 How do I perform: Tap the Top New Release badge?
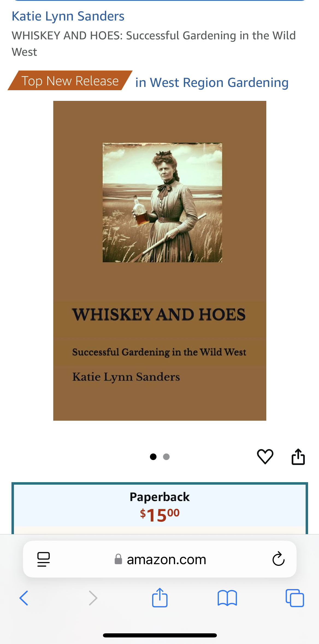pyautogui.click(x=70, y=81)
